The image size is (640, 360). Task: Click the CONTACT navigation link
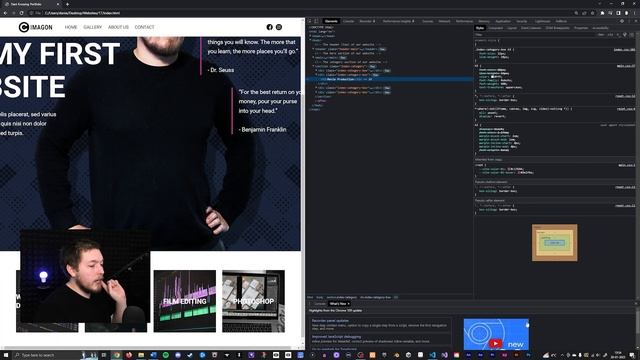tap(144, 27)
